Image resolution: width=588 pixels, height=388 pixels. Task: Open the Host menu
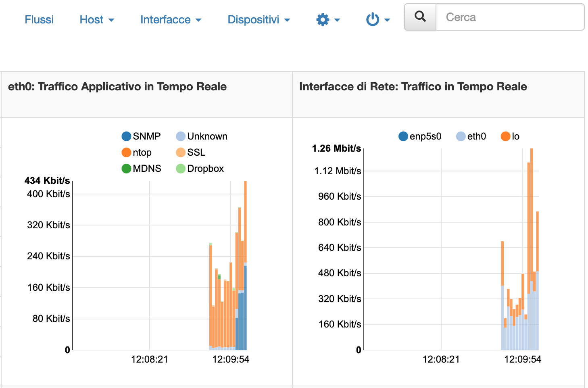coord(97,19)
